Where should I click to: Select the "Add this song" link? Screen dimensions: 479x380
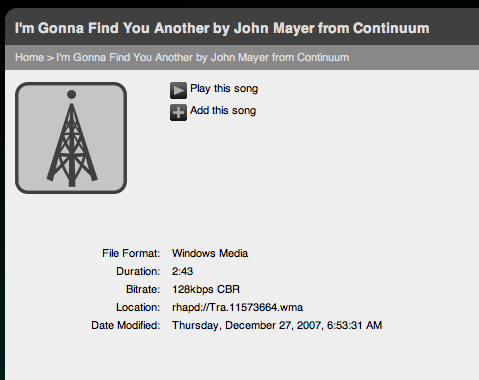tap(223, 111)
